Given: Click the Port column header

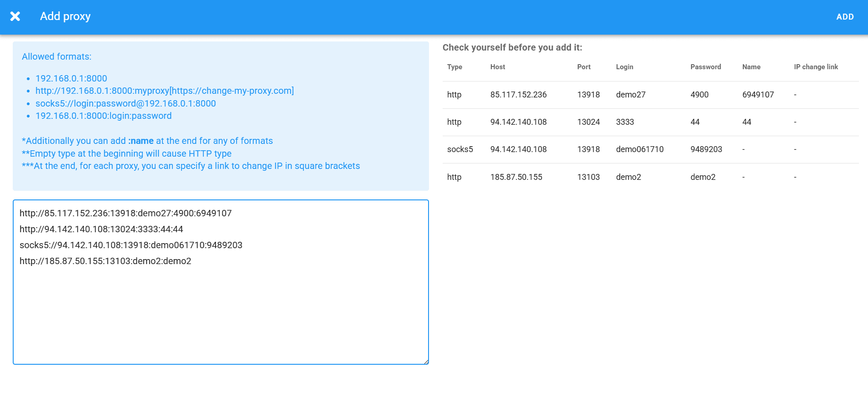Looking at the screenshot, I should click(x=584, y=67).
